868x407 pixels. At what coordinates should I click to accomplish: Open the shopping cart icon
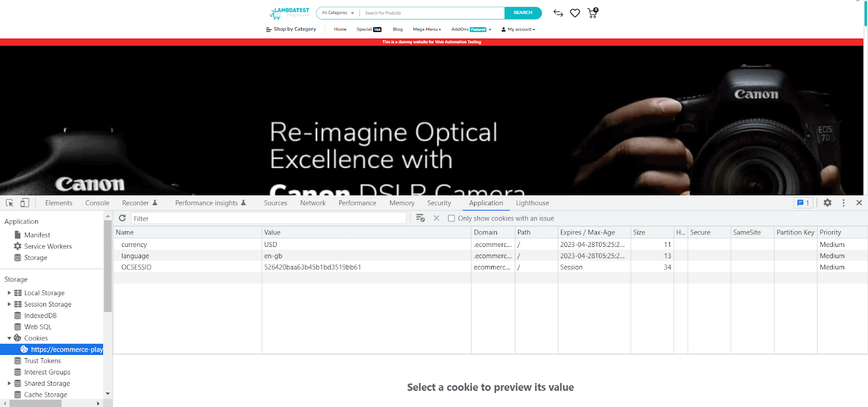tap(592, 12)
